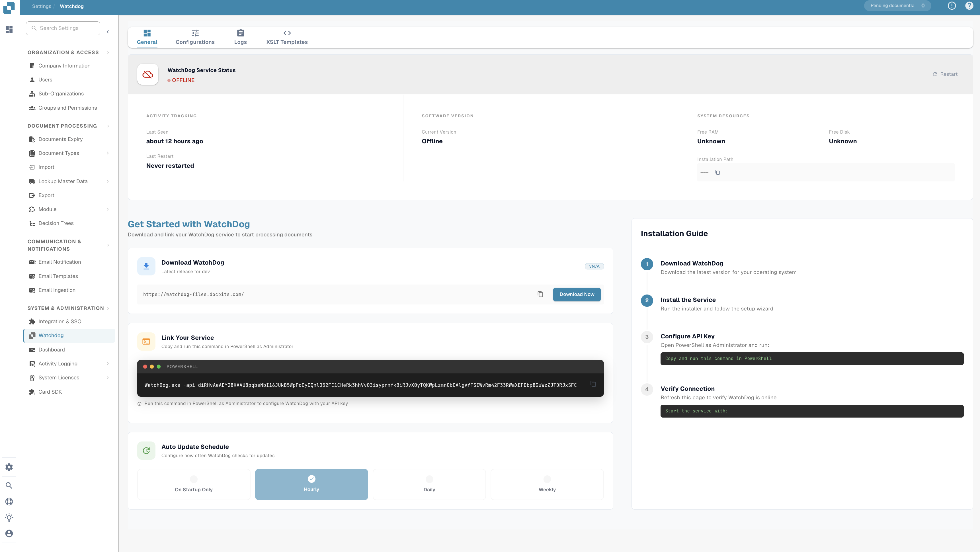This screenshot has height=552, width=980.
Task: Click the Download WatchDog arrow icon
Action: point(146,267)
